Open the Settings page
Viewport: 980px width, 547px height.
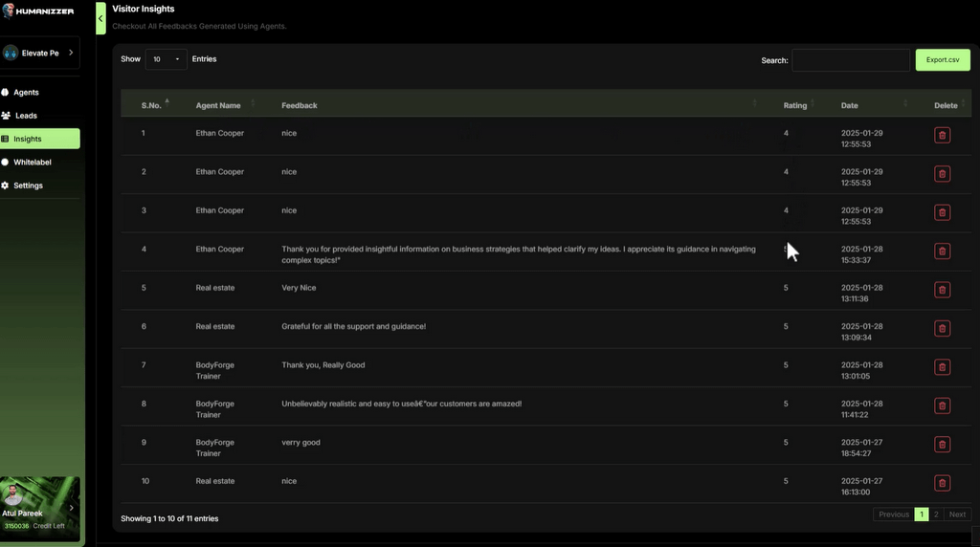pyautogui.click(x=28, y=186)
